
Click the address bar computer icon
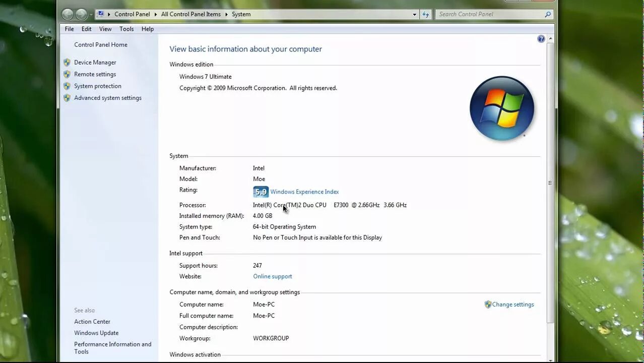pos(100,14)
